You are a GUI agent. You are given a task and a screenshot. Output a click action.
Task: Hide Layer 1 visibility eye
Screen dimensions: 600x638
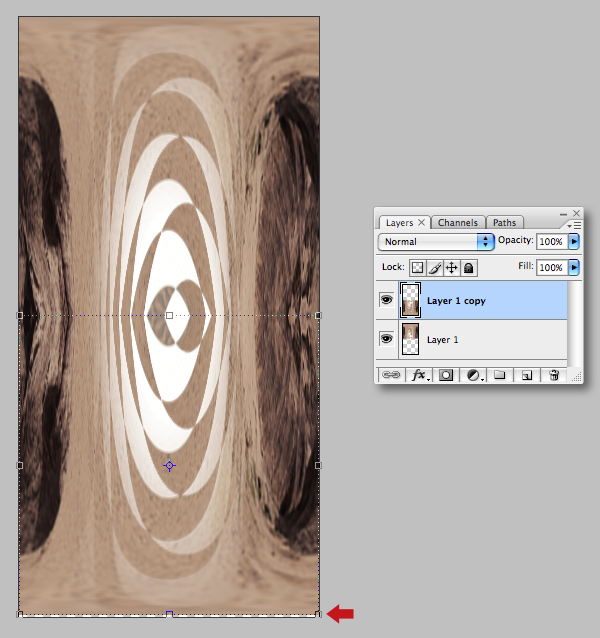[x=386, y=339]
